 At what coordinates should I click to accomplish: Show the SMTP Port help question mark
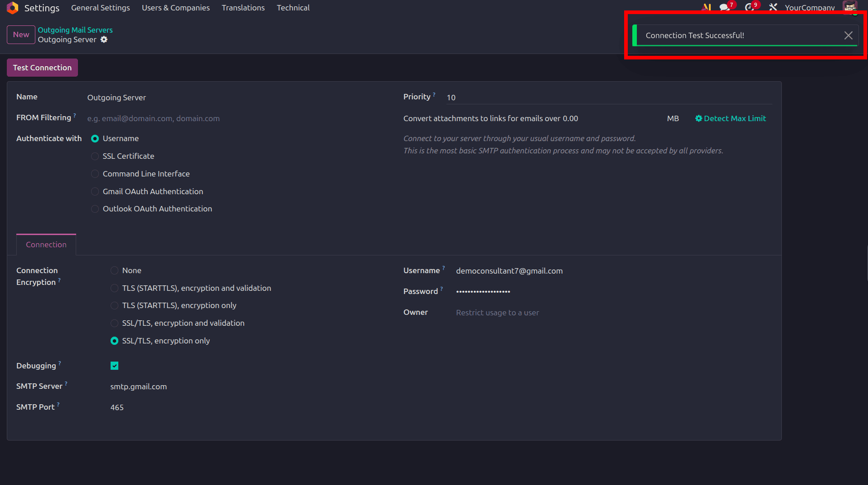pos(58,405)
